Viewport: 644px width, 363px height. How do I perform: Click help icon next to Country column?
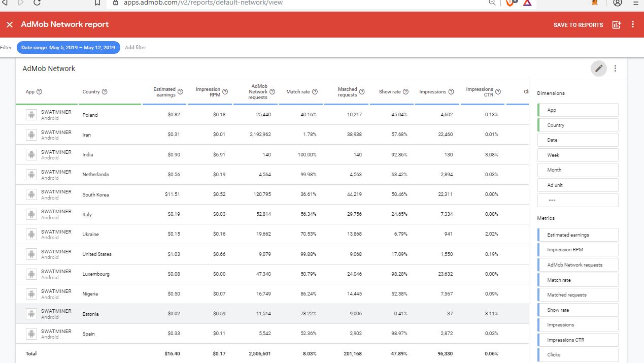(x=105, y=92)
